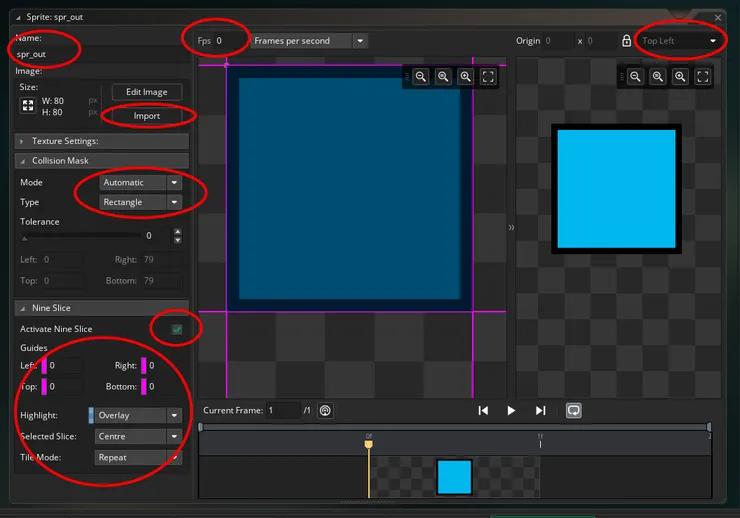Screen dimensions: 740x518
Task: Open the magenta Right guide colour swatch
Action: (x=143, y=366)
